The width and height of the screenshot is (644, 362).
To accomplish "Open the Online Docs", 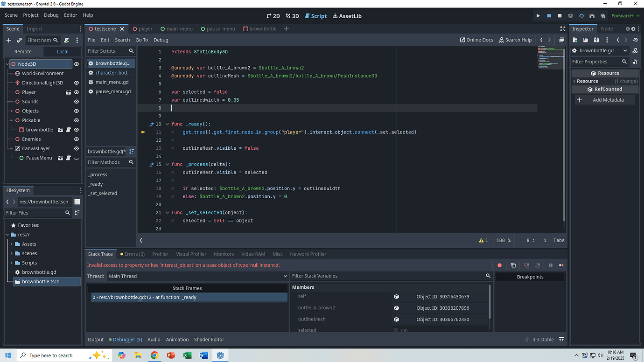I will 476,40.
